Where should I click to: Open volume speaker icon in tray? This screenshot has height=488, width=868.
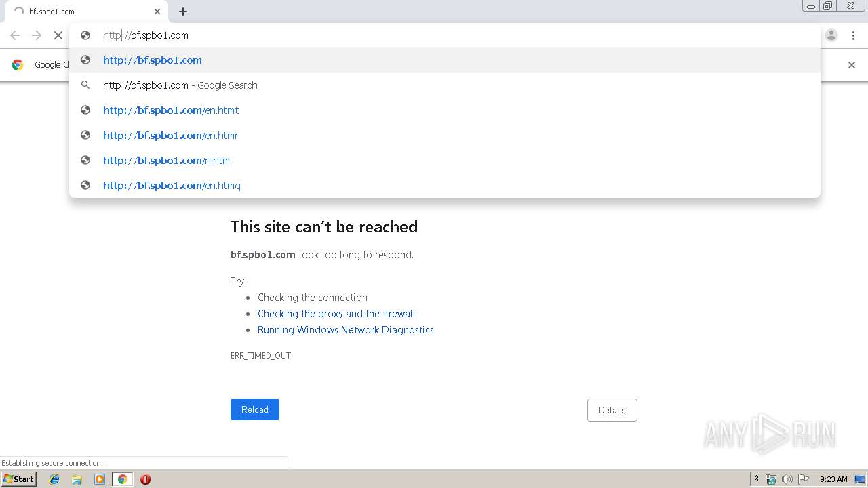[x=787, y=479]
